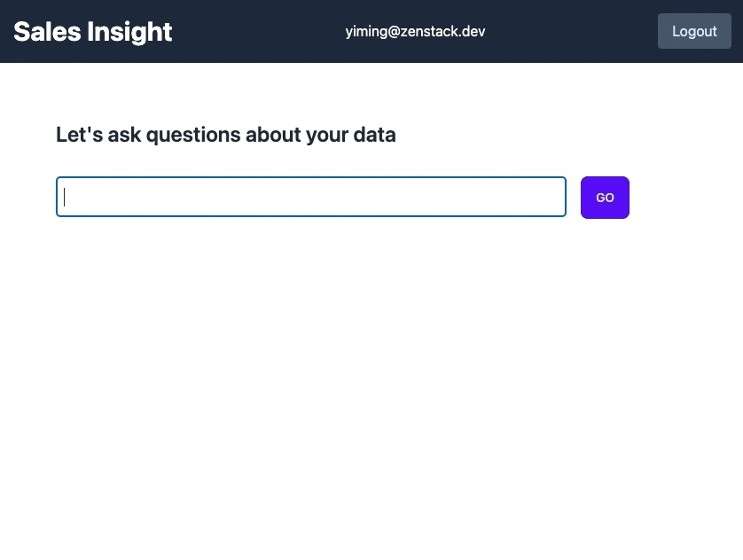Viewport: 743px width, 560px height.
Task: Activate the GO submit button
Action: click(x=605, y=198)
